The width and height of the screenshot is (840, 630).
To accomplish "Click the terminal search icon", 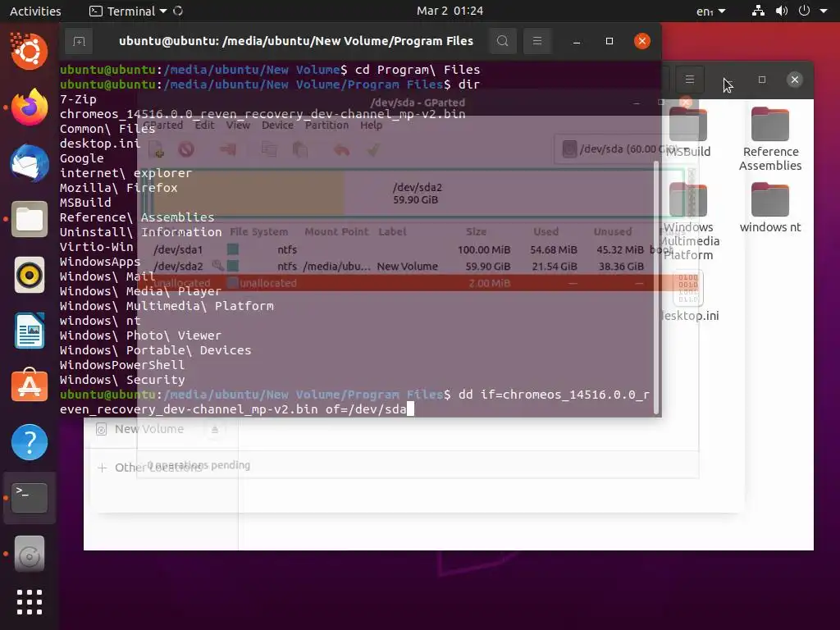I will tap(503, 41).
